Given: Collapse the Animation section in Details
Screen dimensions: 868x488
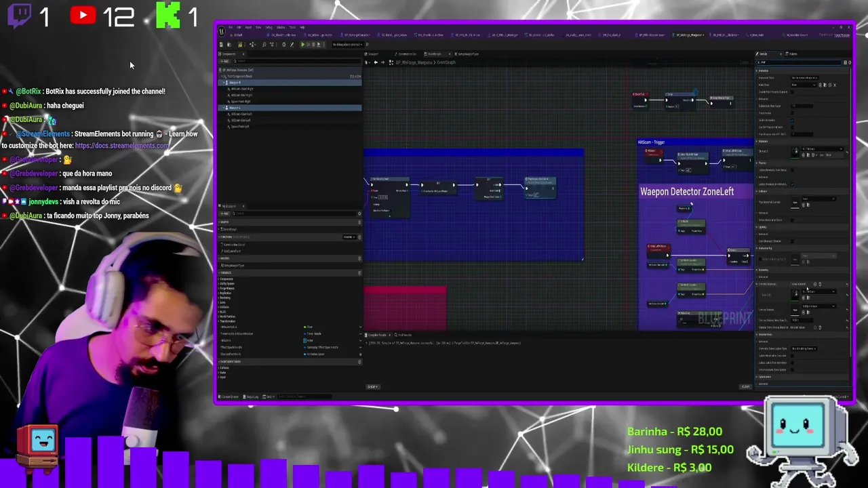Looking at the screenshot, I should coord(756,70).
